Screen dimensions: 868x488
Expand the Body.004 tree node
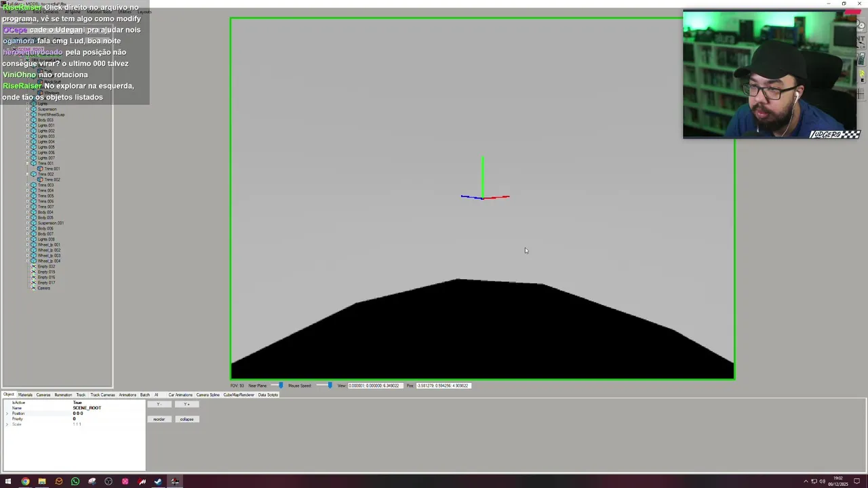[x=27, y=212]
